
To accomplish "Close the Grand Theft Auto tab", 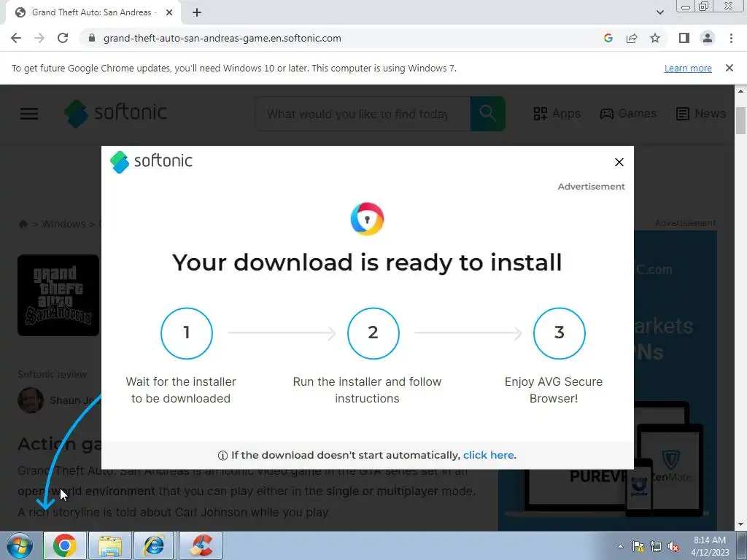I will tap(169, 12).
